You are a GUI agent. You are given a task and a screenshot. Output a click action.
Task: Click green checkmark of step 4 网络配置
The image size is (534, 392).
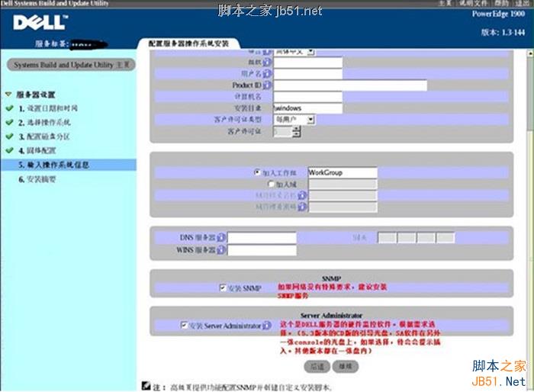tap(9, 150)
